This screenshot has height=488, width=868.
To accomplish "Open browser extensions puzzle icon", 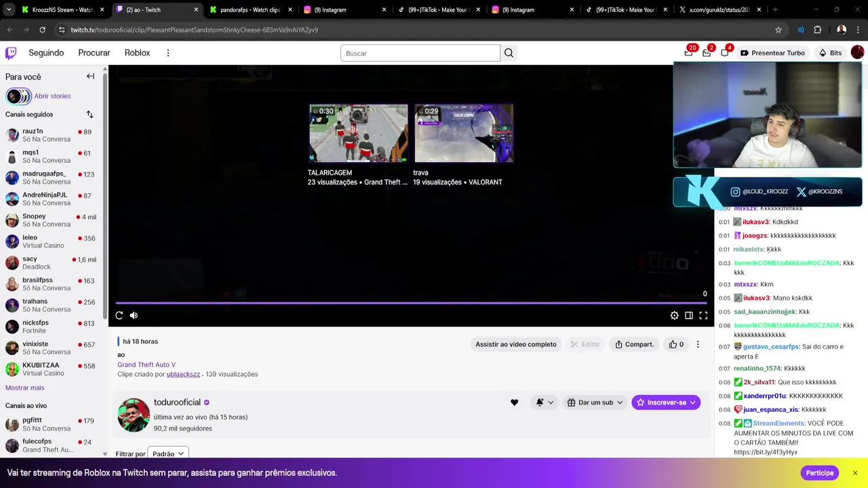I will pos(817,30).
